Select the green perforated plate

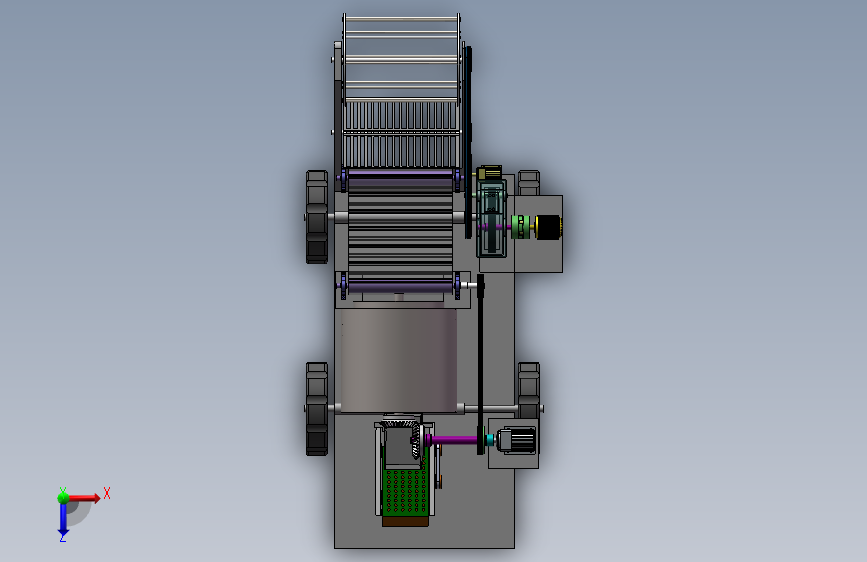(x=405, y=492)
